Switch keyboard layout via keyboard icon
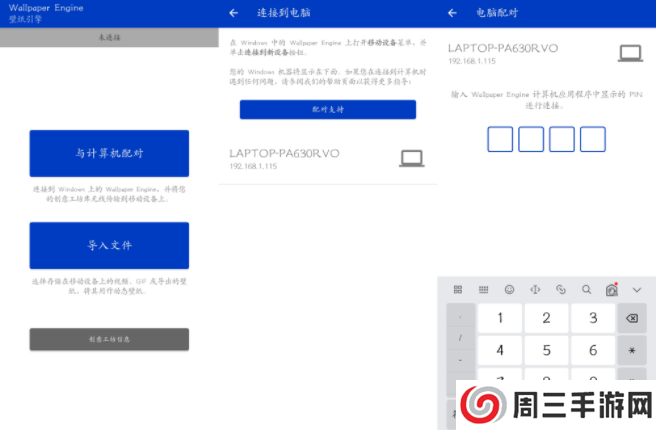The width and height of the screenshot is (656, 430). pyautogui.click(x=484, y=289)
